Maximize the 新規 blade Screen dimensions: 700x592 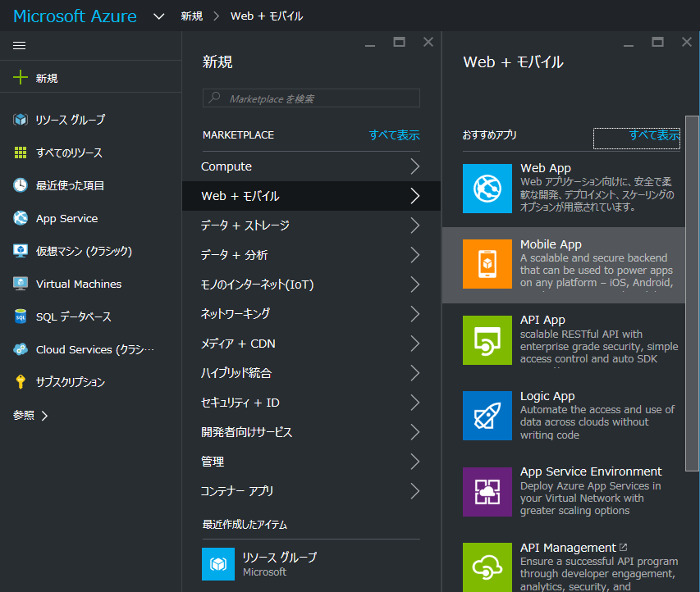[x=399, y=42]
